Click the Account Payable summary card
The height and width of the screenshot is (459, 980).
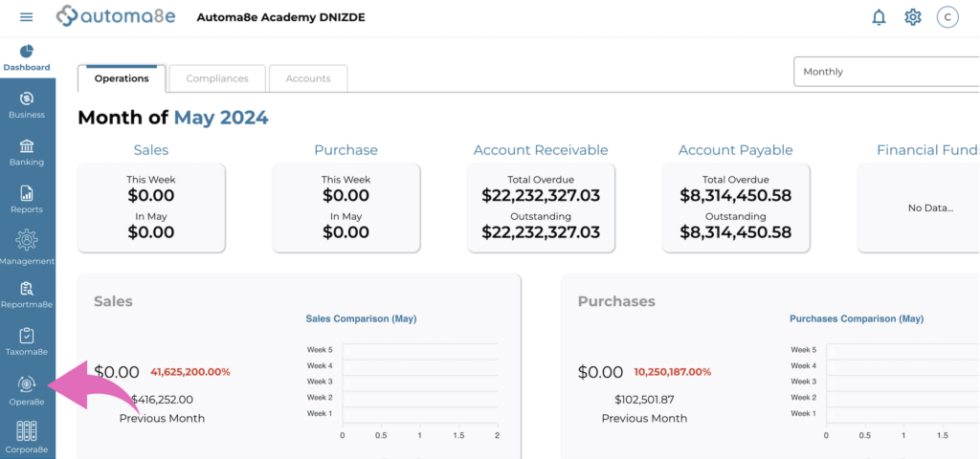coord(735,208)
